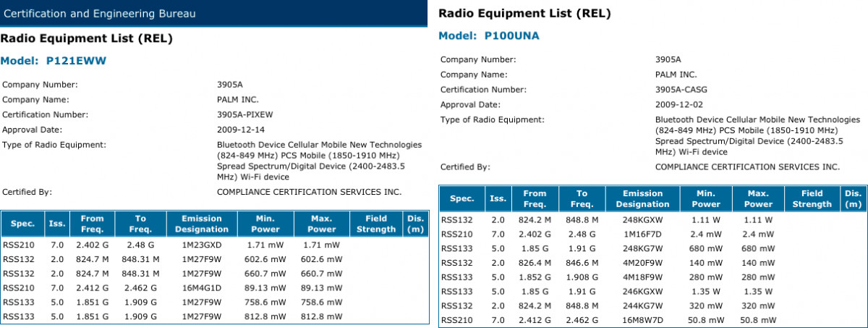This screenshot has height=328, width=868.
Task: Select emission designation 244KG7W
Action: [x=642, y=306]
